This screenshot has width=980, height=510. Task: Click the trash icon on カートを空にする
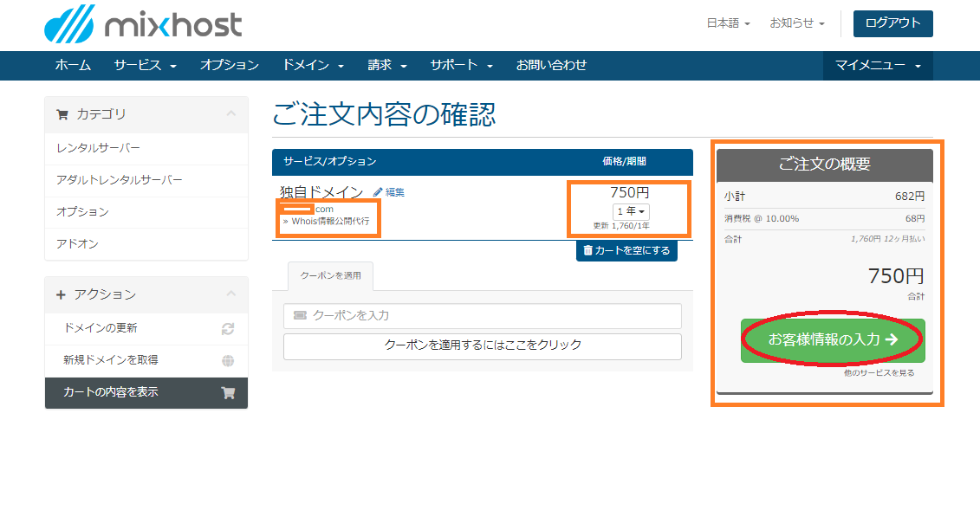click(589, 249)
